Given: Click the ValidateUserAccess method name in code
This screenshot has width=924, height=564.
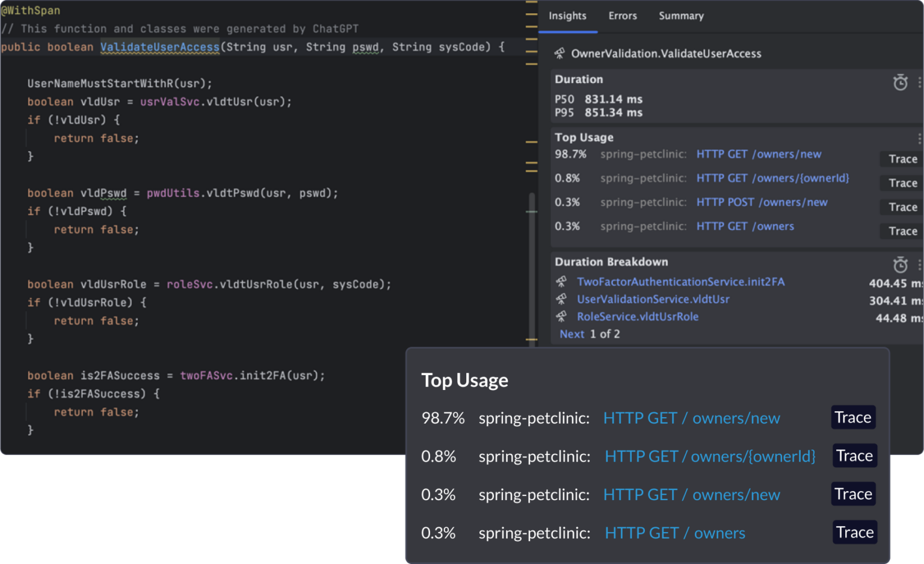Looking at the screenshot, I should pyautogui.click(x=159, y=47).
